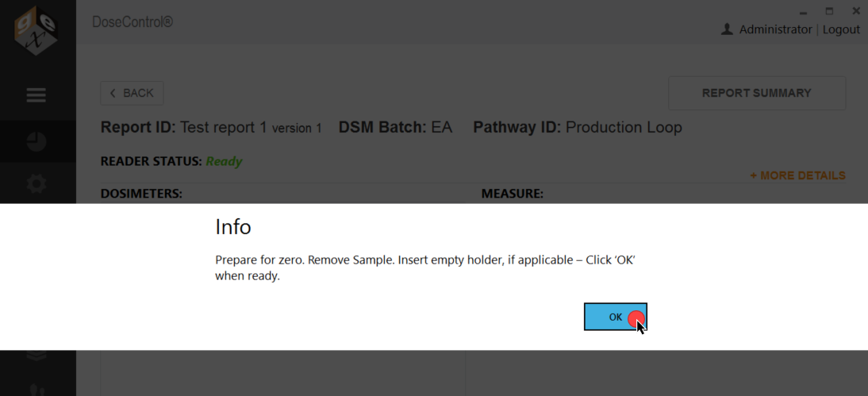Click the GEX cube logo
Viewport: 868px width, 396px height.
(36, 29)
